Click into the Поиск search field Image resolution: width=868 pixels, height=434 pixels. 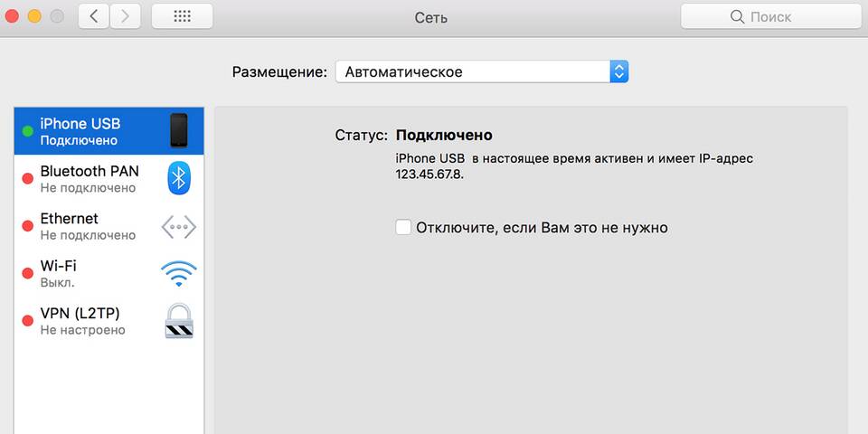770,16
